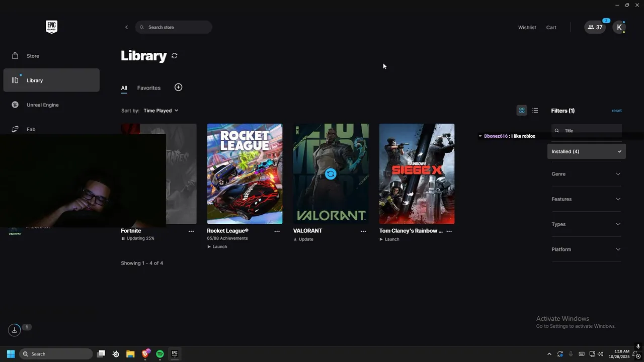Expand the Platform filter
The image size is (644, 362).
pos(587,249)
